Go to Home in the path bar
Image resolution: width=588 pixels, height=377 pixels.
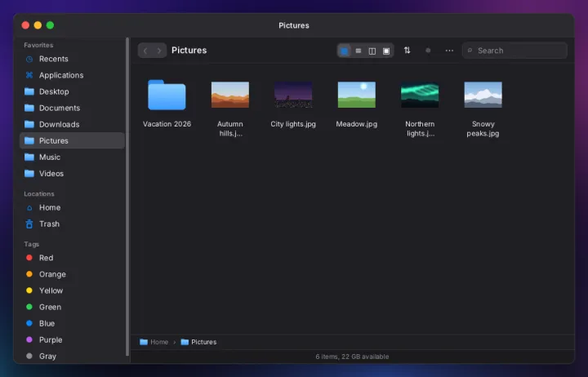[154, 342]
